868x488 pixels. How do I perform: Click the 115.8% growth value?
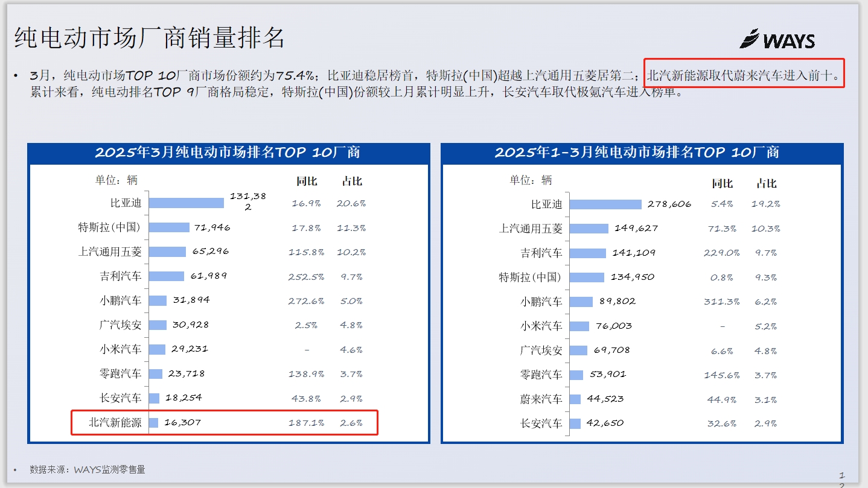click(306, 252)
